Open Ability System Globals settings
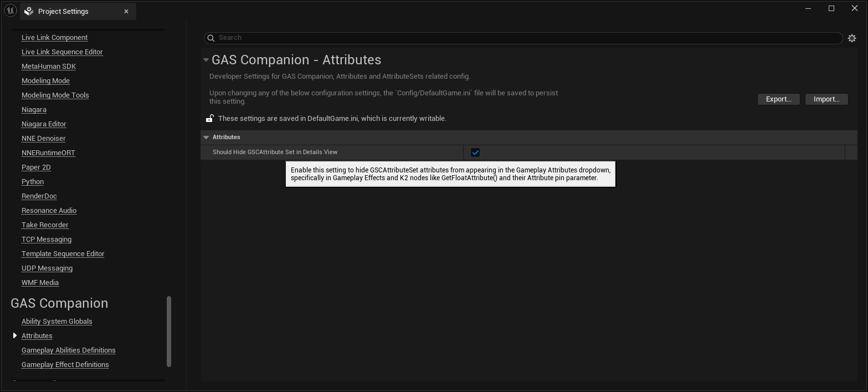This screenshot has width=868, height=392. click(57, 321)
